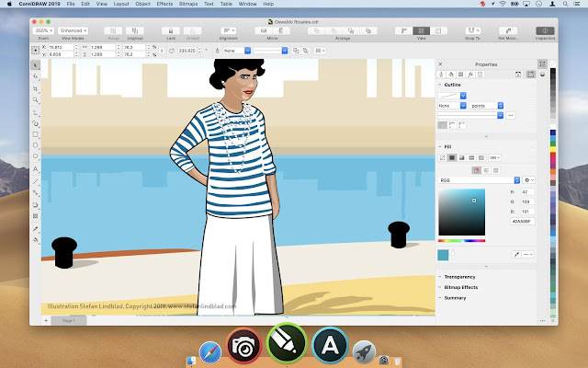588x368 pixels.
Task: Click the eyedropper in the Fill section
Action: pos(516,252)
